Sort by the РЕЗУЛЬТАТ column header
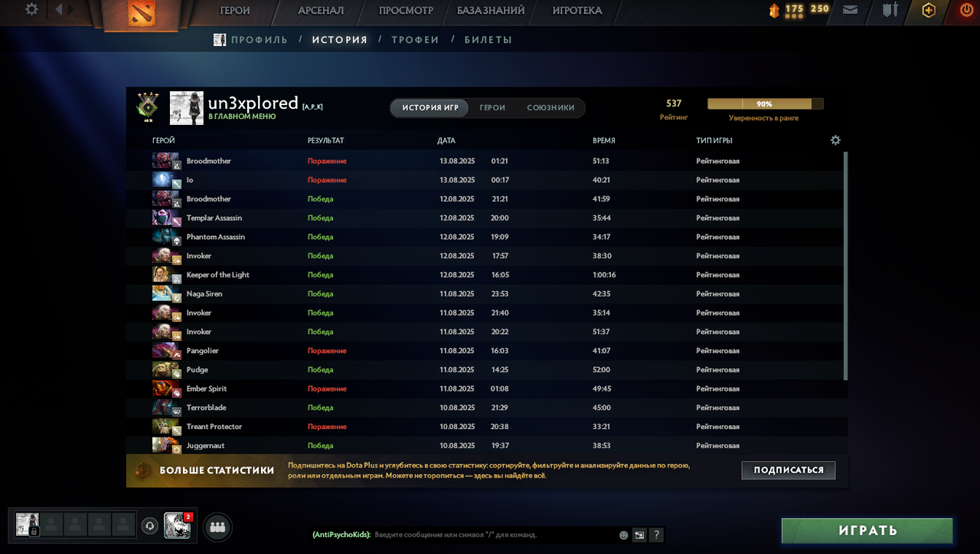 click(x=326, y=141)
